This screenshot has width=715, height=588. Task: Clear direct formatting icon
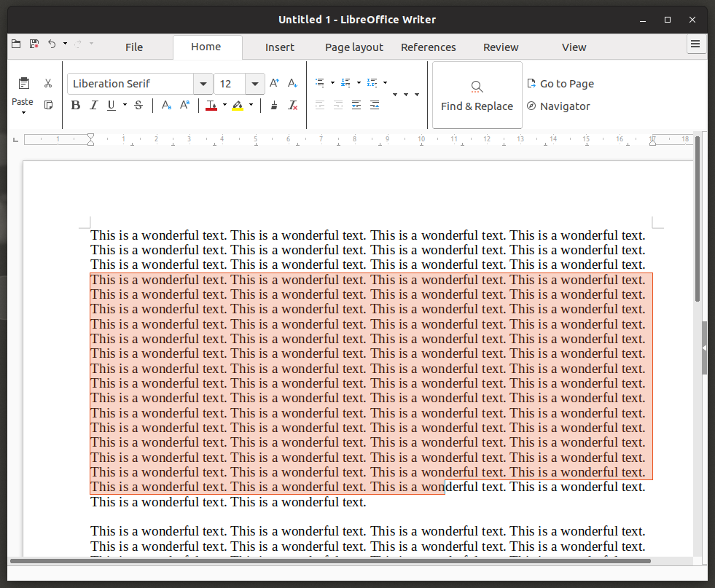click(x=293, y=106)
